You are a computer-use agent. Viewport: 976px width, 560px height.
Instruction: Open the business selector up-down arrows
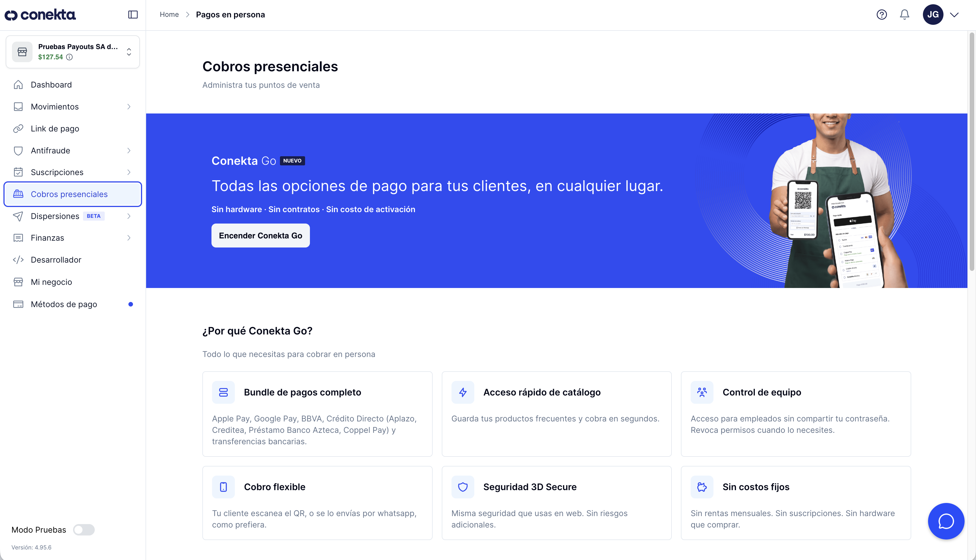pos(129,52)
